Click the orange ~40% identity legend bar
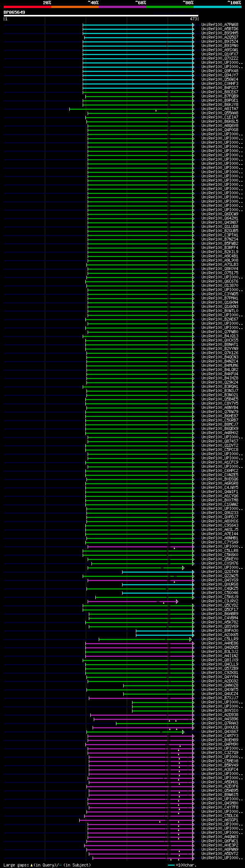245x868 pixels. 75,7
